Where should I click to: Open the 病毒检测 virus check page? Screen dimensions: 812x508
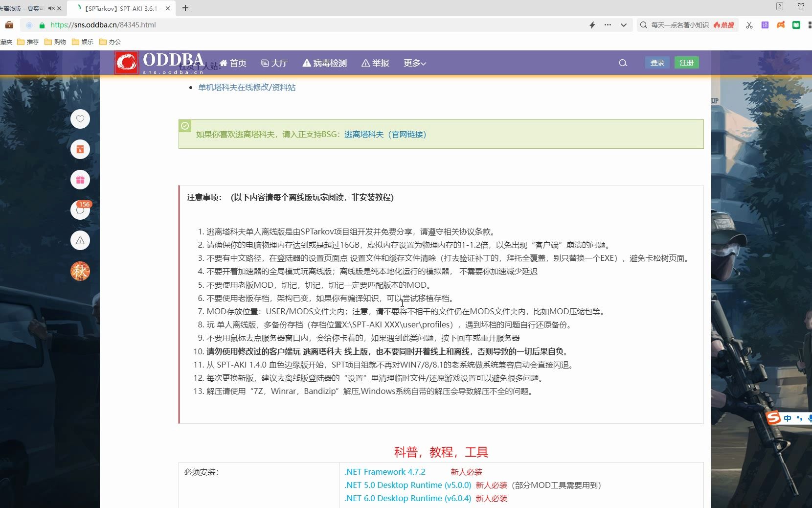(325, 63)
